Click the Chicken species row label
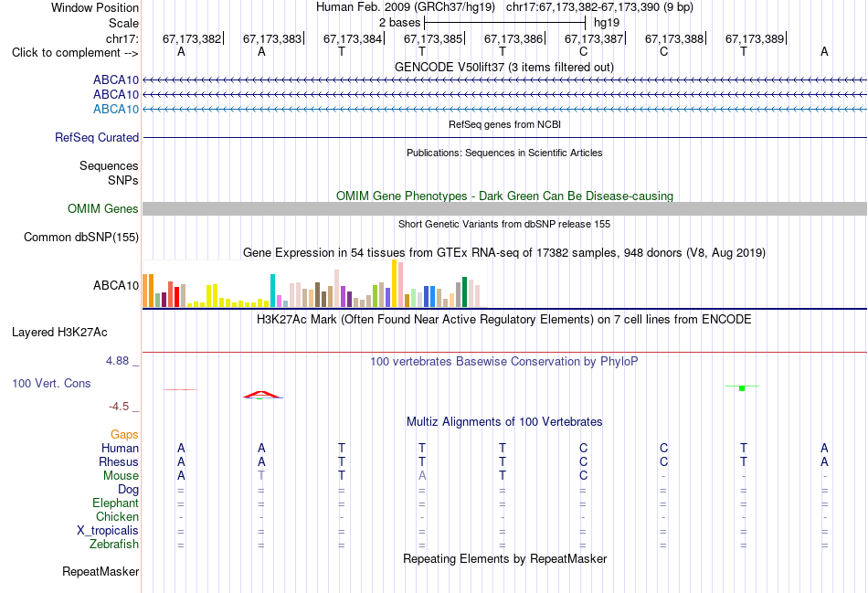868x593 pixels. click(117, 516)
